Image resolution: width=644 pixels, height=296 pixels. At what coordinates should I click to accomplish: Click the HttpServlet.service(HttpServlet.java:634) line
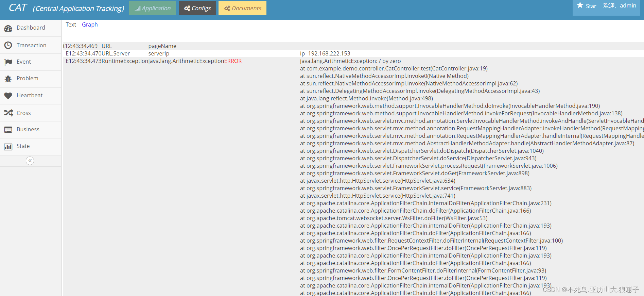[378, 181]
